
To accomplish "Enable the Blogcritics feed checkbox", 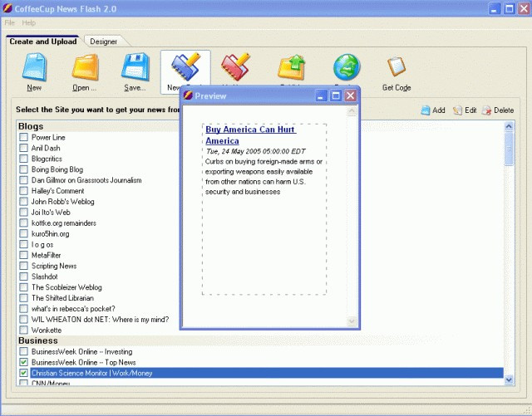I will click(23, 159).
